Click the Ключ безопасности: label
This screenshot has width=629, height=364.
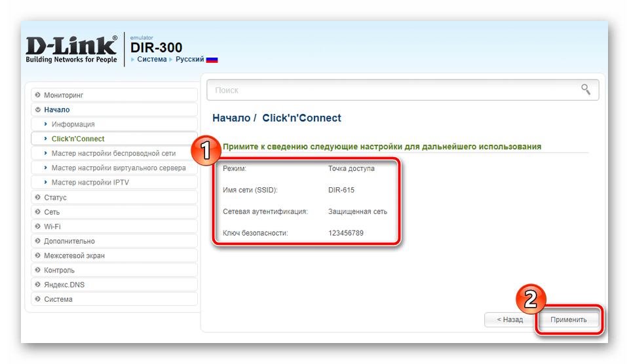point(255,233)
